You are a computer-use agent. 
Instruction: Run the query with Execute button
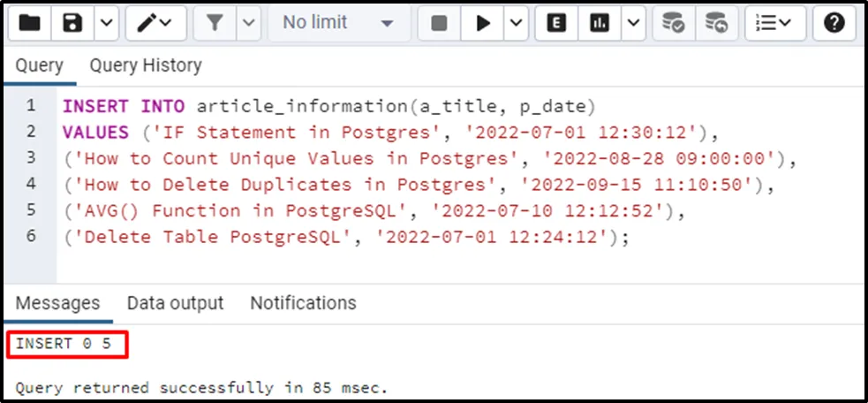coord(483,24)
